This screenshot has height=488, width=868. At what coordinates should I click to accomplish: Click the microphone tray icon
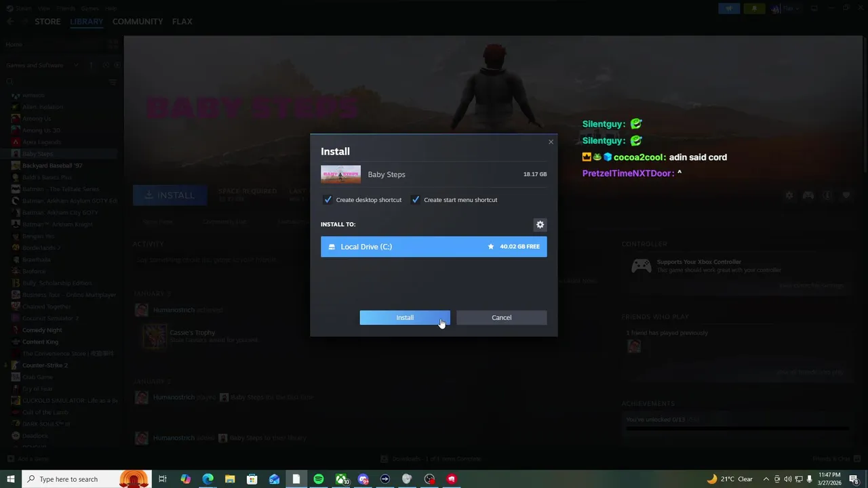[810, 479]
